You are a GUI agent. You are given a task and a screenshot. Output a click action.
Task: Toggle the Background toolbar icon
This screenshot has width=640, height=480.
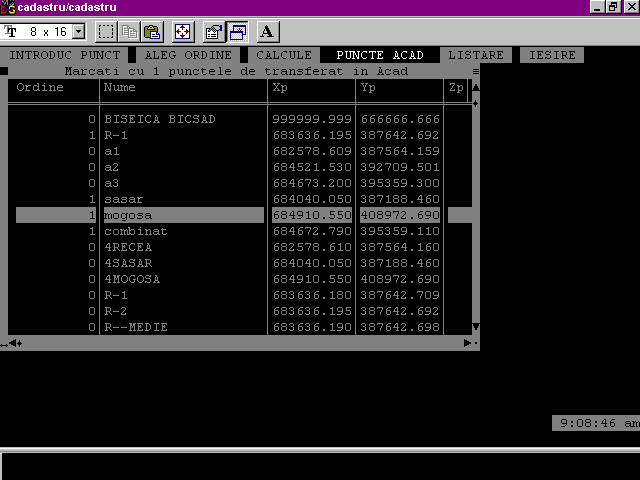[x=238, y=31]
